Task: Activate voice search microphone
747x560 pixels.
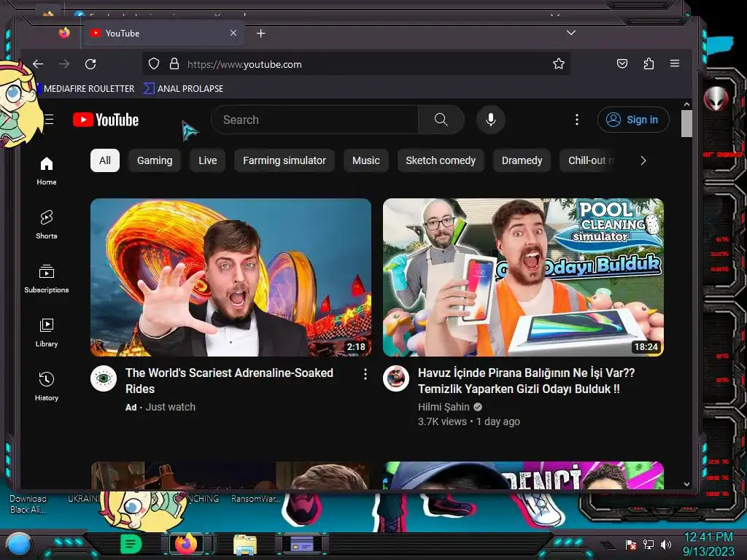Action: pyautogui.click(x=491, y=120)
